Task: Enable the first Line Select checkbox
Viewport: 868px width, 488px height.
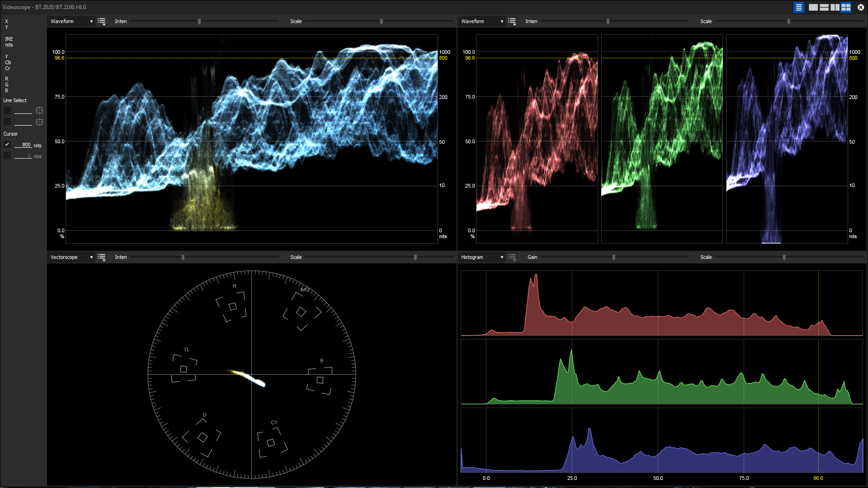Action: tap(7, 111)
